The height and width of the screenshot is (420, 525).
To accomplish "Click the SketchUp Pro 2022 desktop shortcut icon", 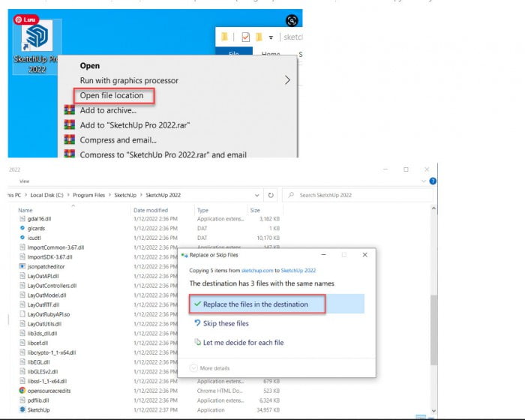I will pyautogui.click(x=32, y=39).
